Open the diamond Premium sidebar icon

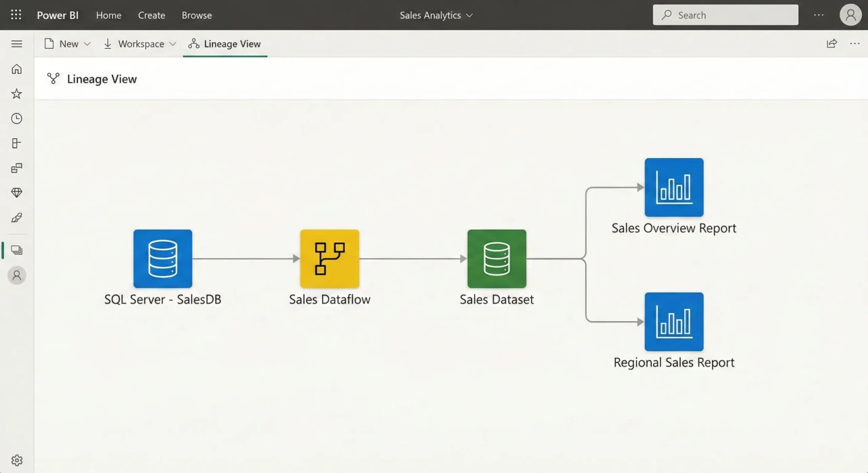point(17,193)
